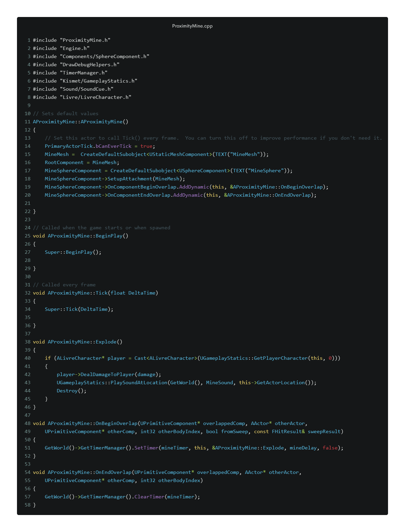Select the "Kismet/GameplayStatics.h" include path
The height and width of the screenshot is (532, 405).
[98, 81]
